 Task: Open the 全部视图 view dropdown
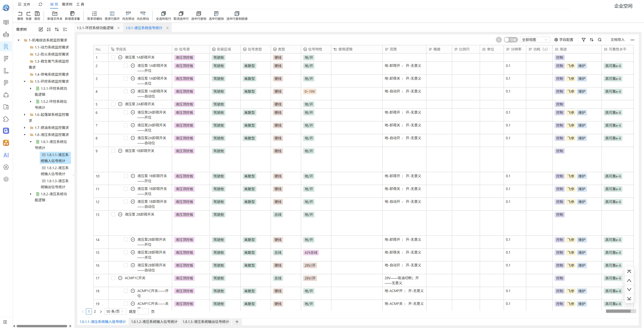pos(535,40)
